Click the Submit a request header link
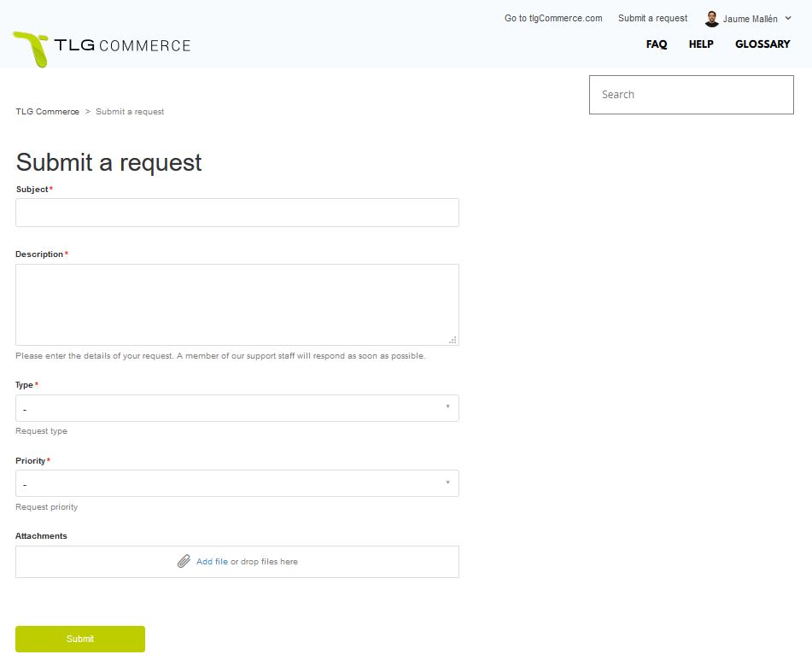This screenshot has width=812, height=666. (652, 18)
